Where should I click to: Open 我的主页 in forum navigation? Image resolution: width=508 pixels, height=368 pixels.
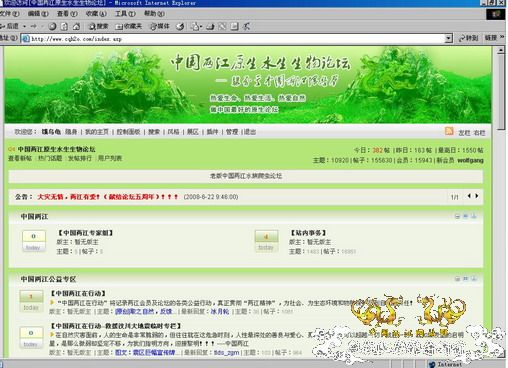coord(97,132)
